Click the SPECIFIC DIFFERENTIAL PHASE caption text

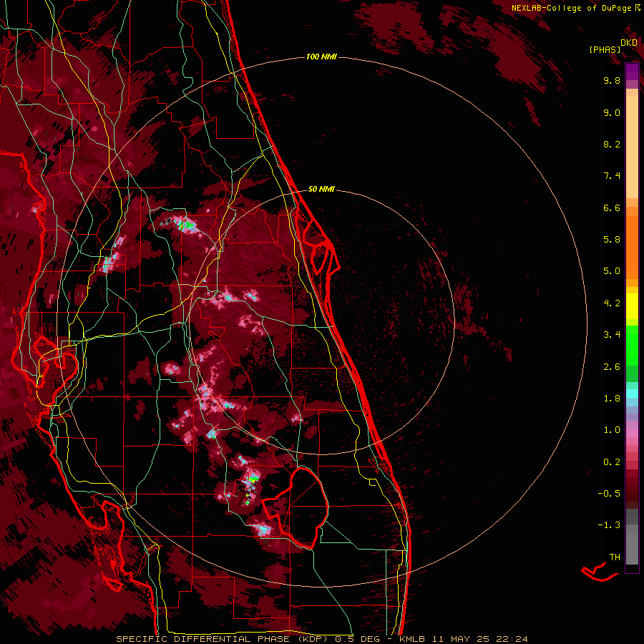coord(202,639)
